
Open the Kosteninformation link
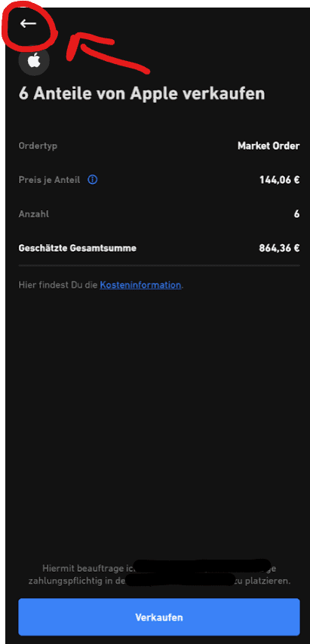tap(140, 285)
